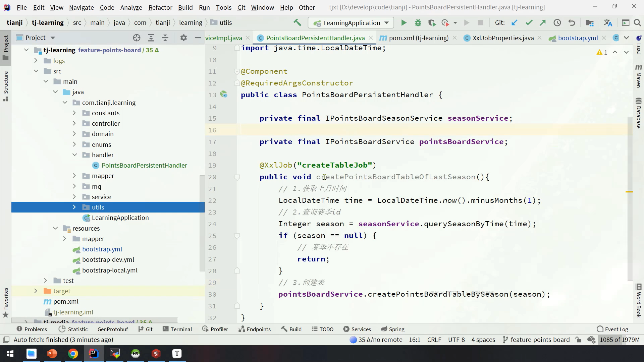Open the Refactor menu
Image resolution: width=644 pixels, height=362 pixels.
(x=160, y=7)
